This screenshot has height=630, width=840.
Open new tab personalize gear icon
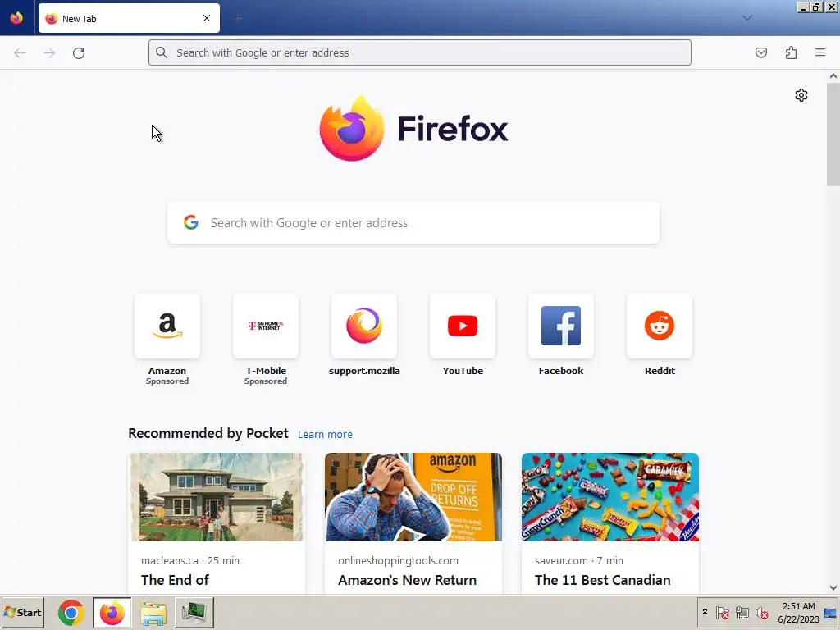(x=801, y=95)
